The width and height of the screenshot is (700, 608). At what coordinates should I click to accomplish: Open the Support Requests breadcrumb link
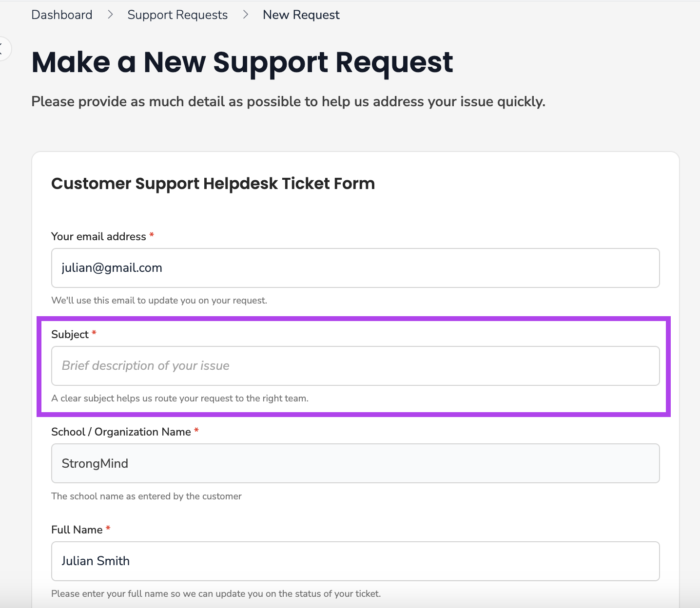(x=177, y=15)
